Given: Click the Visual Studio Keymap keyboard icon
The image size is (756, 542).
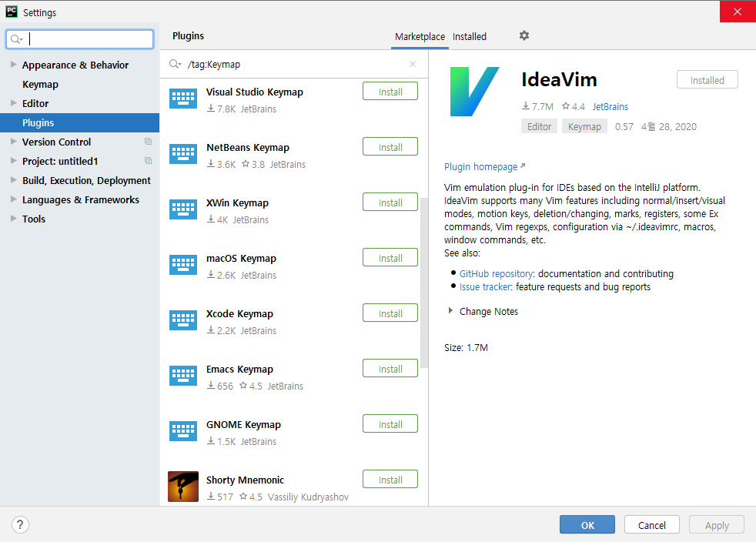Looking at the screenshot, I should 183,99.
